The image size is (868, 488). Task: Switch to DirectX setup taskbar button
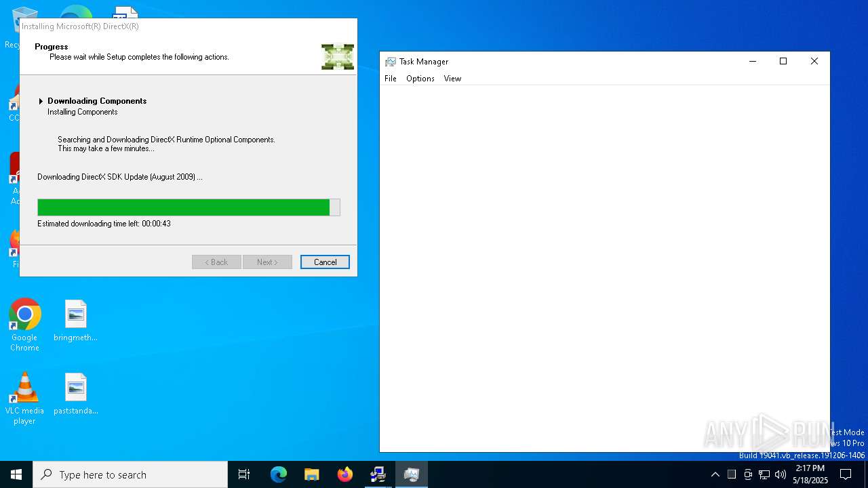click(x=378, y=474)
